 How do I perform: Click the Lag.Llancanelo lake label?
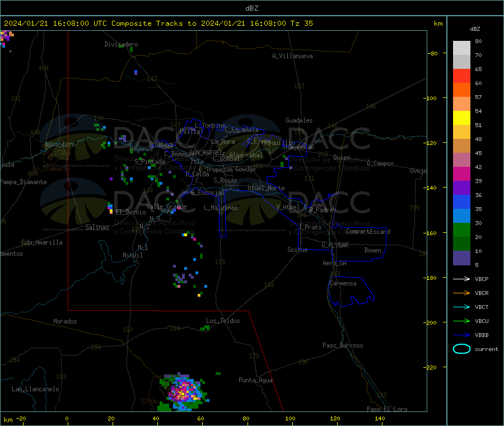pyautogui.click(x=36, y=389)
